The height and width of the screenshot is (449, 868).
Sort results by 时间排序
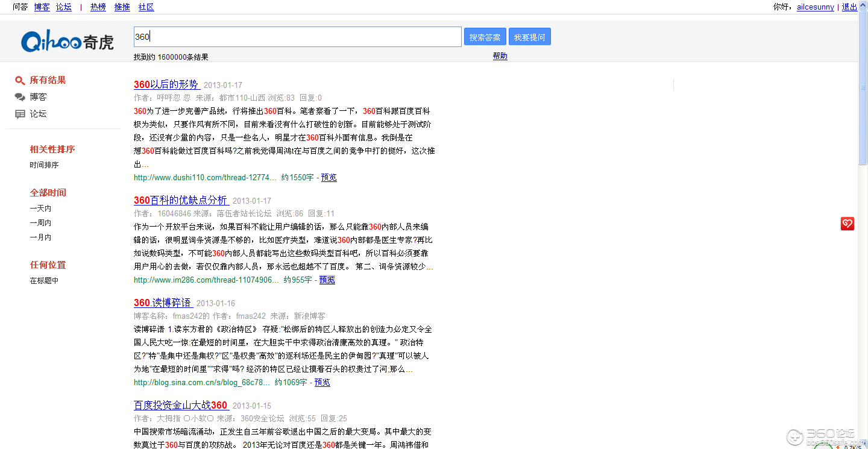[x=45, y=165]
